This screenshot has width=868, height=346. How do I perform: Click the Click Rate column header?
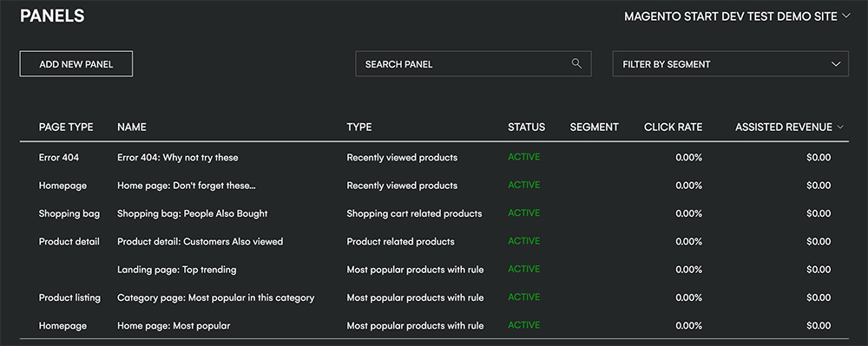(674, 127)
